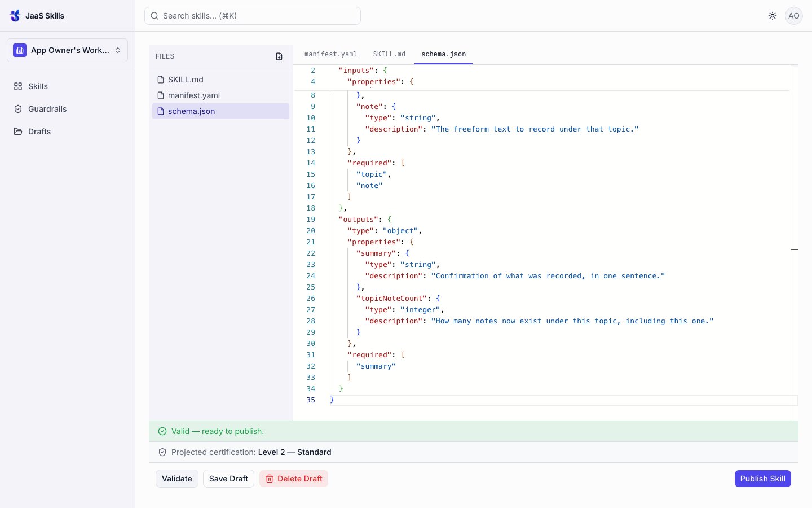
Task: Click the "Level 2 — Standard" certification text
Action: (x=295, y=452)
